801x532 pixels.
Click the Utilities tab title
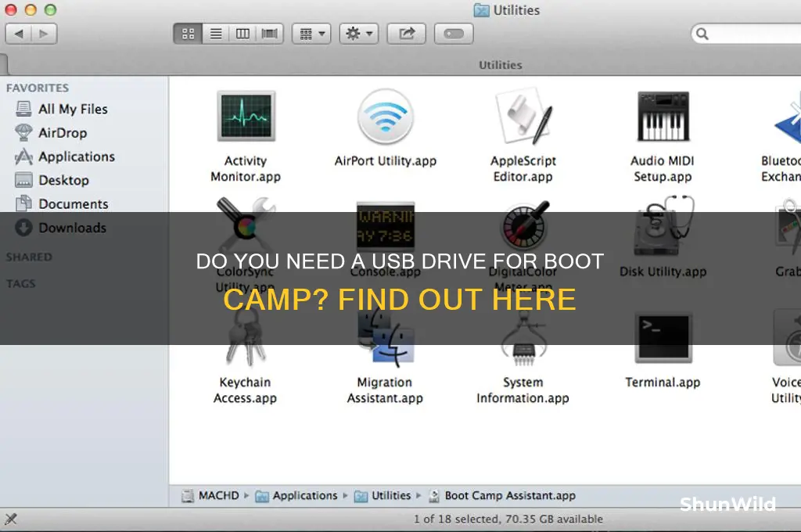click(501, 65)
